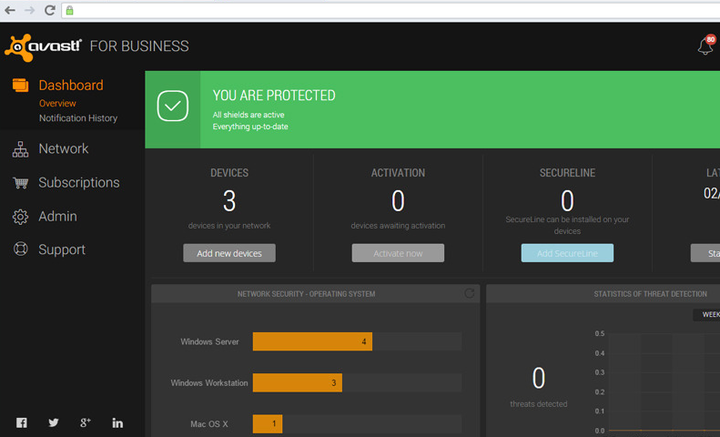The image size is (720, 437).
Task: Click the SECURELINE card heading
Action: pyautogui.click(x=567, y=173)
